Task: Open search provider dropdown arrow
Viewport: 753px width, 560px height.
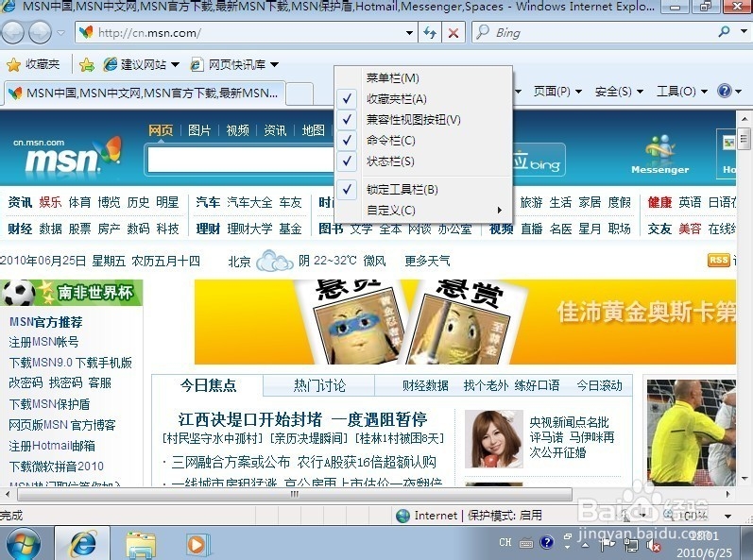Action: pyautogui.click(x=744, y=32)
